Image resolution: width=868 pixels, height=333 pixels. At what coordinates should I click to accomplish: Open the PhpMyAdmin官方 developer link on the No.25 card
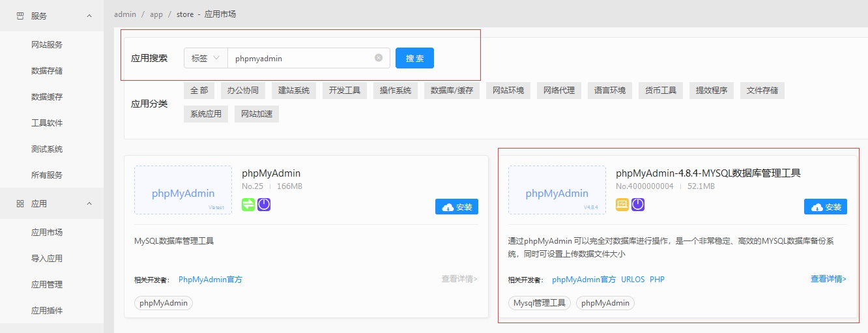coord(210,280)
